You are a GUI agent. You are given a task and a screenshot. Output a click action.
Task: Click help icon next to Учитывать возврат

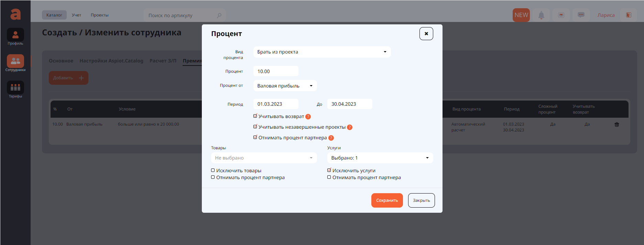point(308,117)
